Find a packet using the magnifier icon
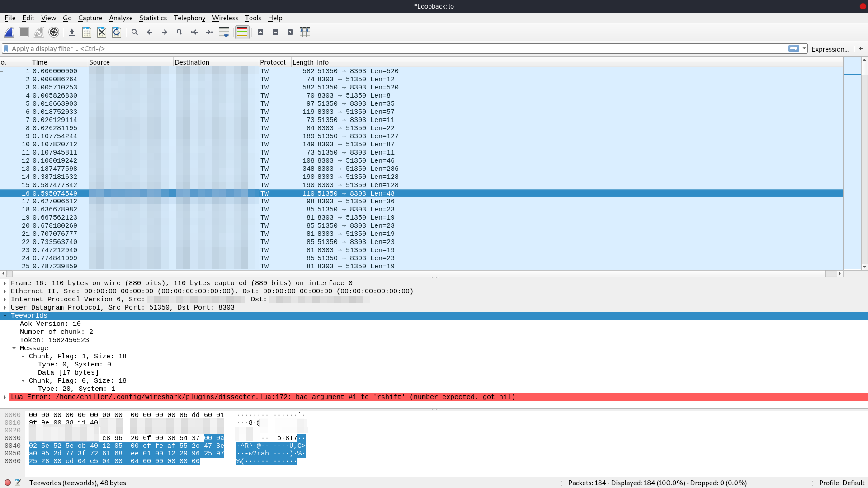Image resolution: width=868 pixels, height=488 pixels. [x=135, y=32]
